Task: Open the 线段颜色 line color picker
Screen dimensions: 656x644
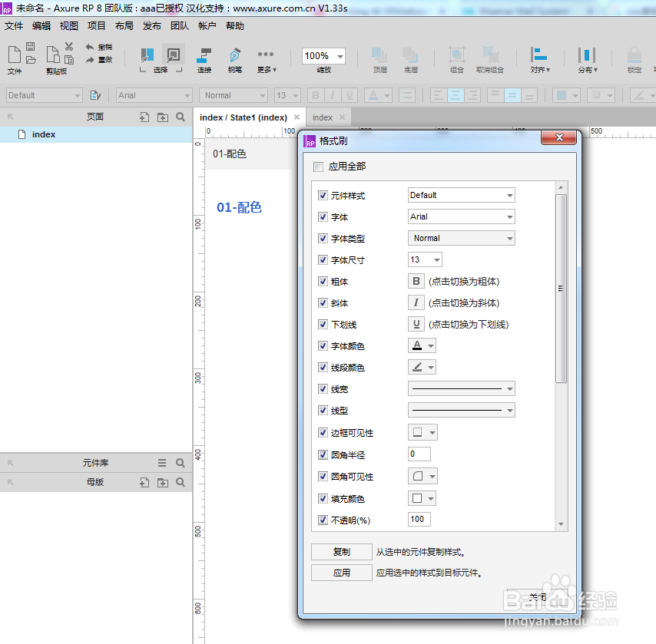Action: (422, 367)
